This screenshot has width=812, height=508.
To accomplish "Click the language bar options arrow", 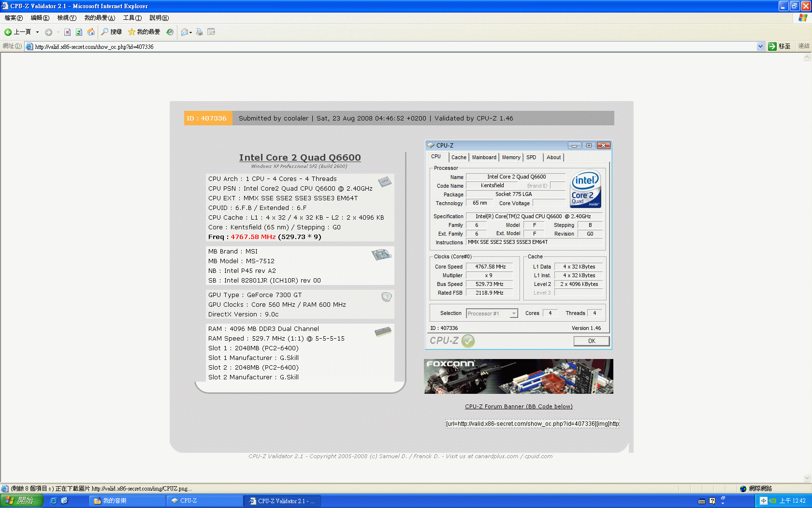I will tap(723, 503).
